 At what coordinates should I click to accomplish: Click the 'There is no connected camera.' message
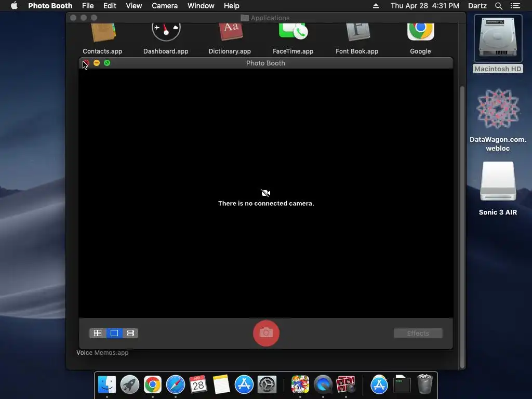266,204
